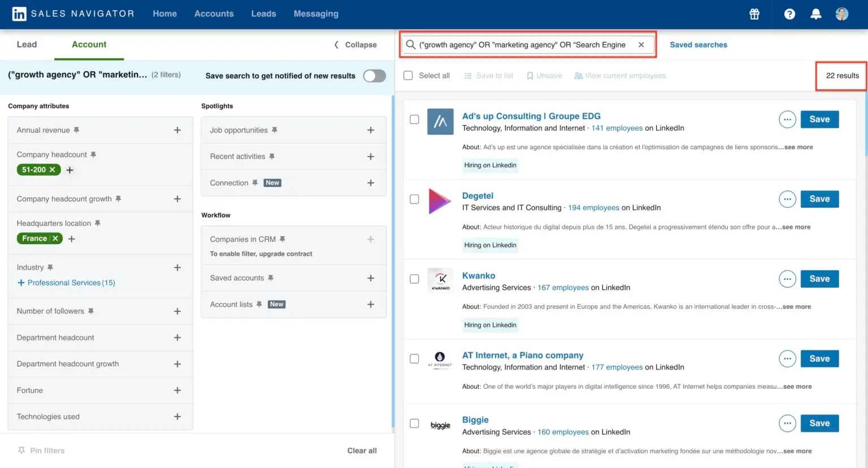Remove the 51-200 headcount filter chip
Image resolution: width=868 pixels, height=468 pixels.
click(53, 170)
